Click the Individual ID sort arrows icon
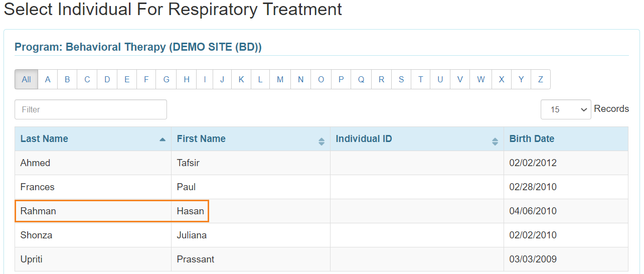Screen dimensions: 644x274 click(x=495, y=142)
